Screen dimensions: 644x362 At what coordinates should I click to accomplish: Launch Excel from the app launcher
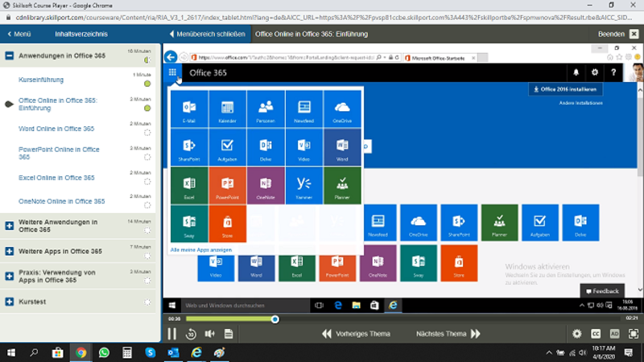click(x=189, y=186)
